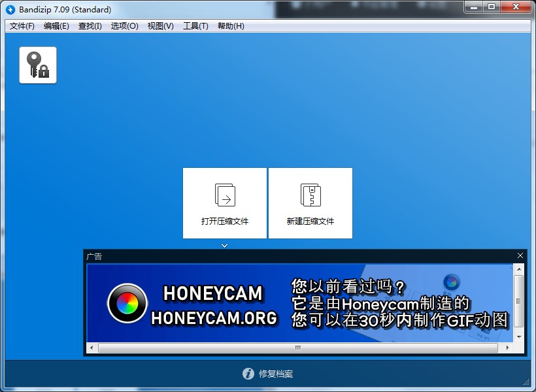Click the Honeycam color wheel logo
The width and height of the screenshot is (536, 392).
click(x=127, y=304)
